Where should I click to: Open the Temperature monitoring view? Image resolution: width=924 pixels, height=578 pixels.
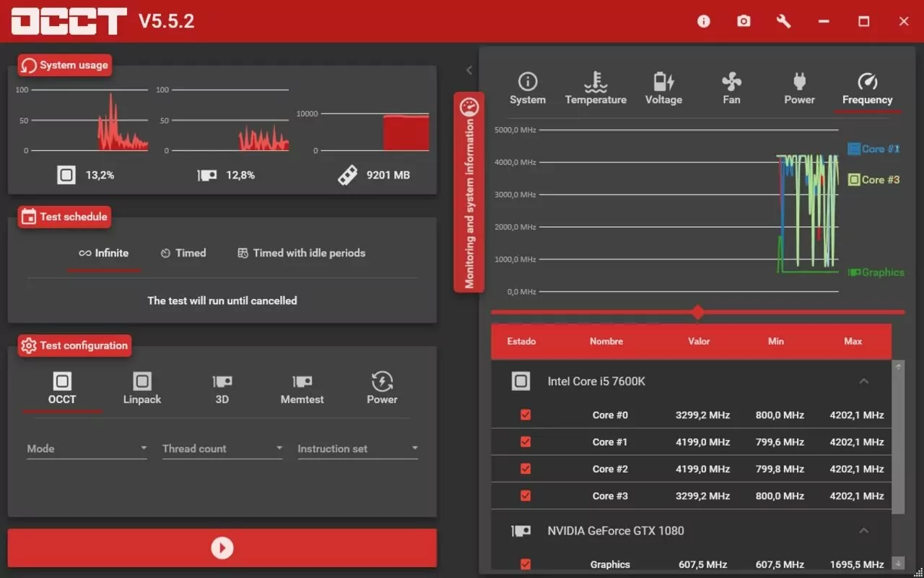tap(596, 89)
